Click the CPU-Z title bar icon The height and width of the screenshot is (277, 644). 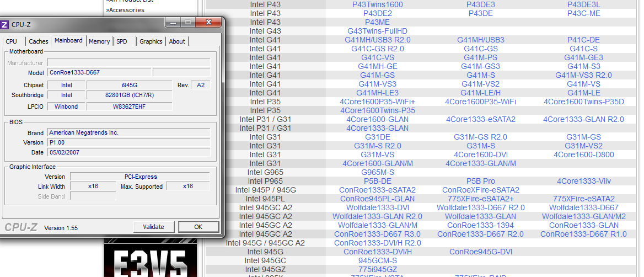(4, 25)
